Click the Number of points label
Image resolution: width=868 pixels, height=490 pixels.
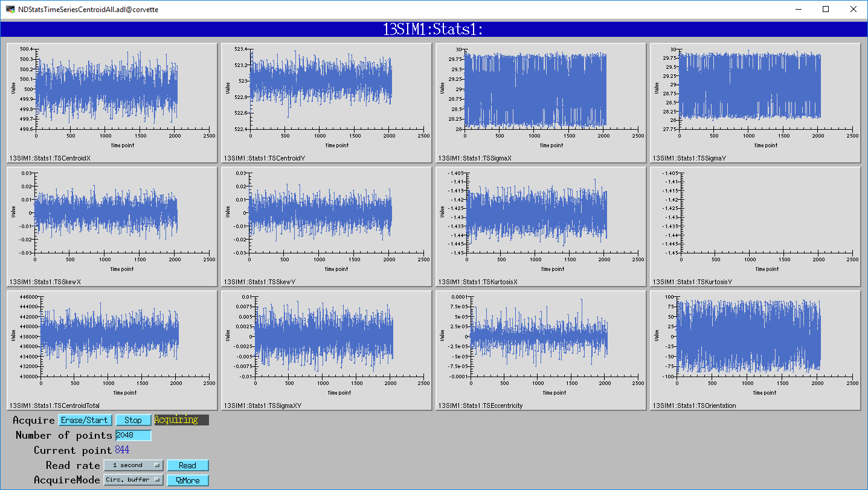click(x=64, y=435)
